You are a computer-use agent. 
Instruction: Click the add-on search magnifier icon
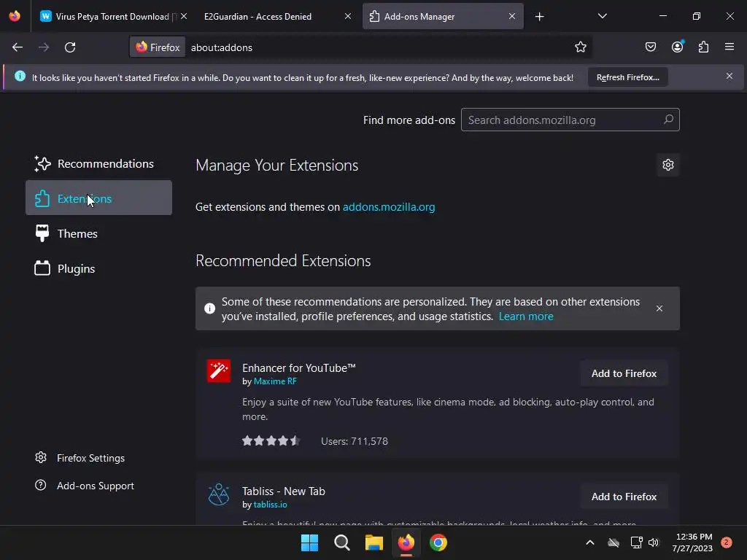pyautogui.click(x=668, y=120)
